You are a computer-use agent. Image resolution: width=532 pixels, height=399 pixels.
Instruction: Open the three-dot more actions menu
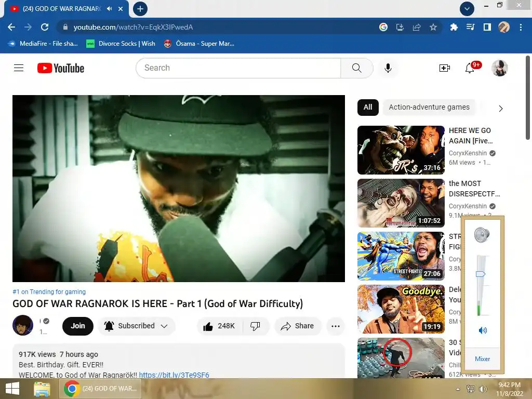pos(336,326)
